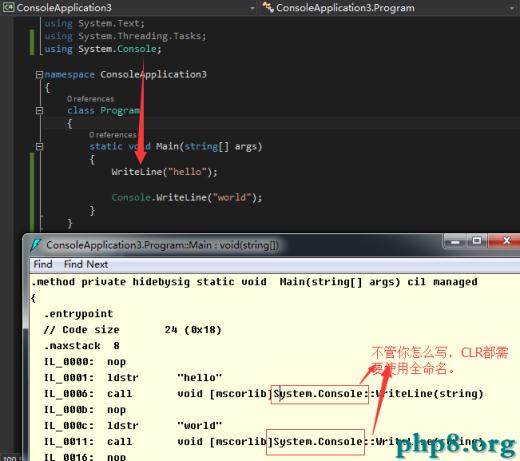The width and height of the screenshot is (520, 461).
Task: Click the references CodeLens above Main method
Action: [113, 135]
